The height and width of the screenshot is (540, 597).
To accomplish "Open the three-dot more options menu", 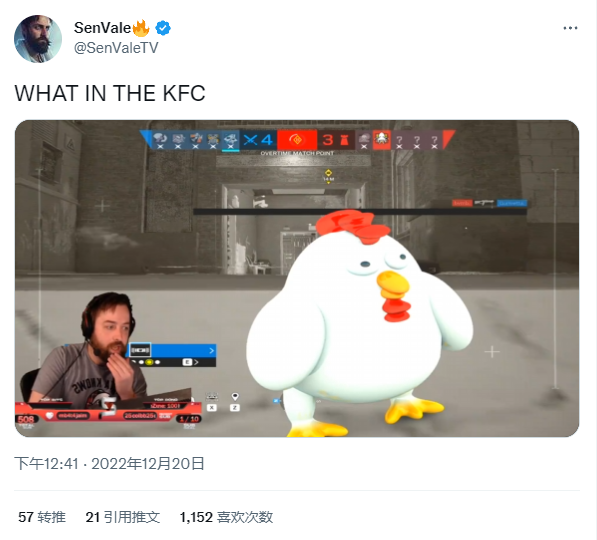I will (570, 28).
